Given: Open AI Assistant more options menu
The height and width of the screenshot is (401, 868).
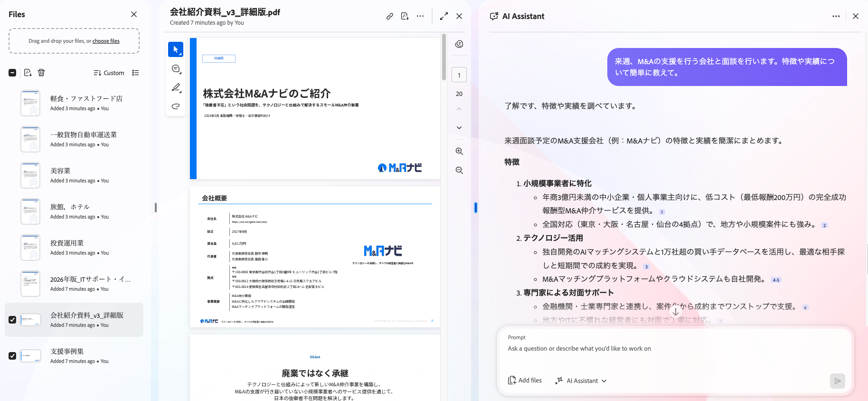Looking at the screenshot, I should [836, 16].
